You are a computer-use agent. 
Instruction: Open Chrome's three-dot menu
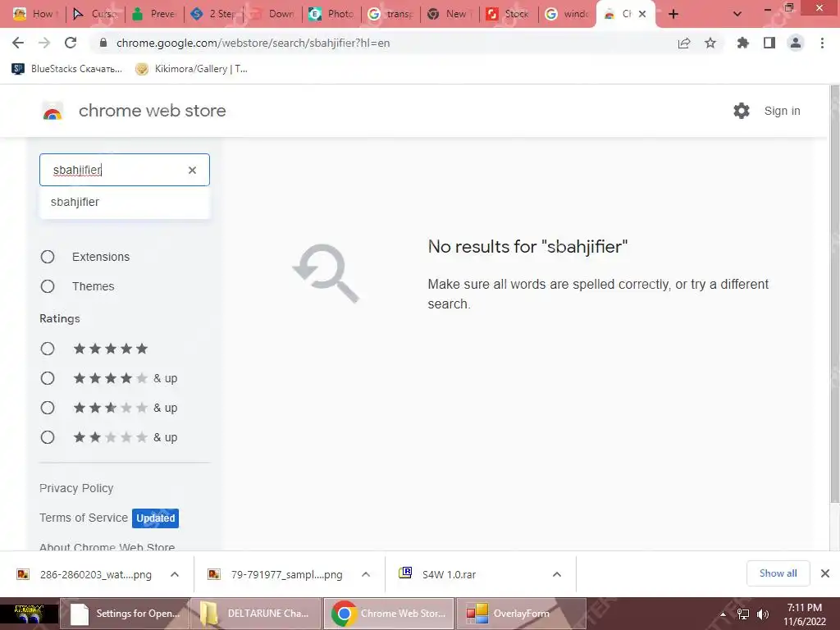[x=822, y=43]
